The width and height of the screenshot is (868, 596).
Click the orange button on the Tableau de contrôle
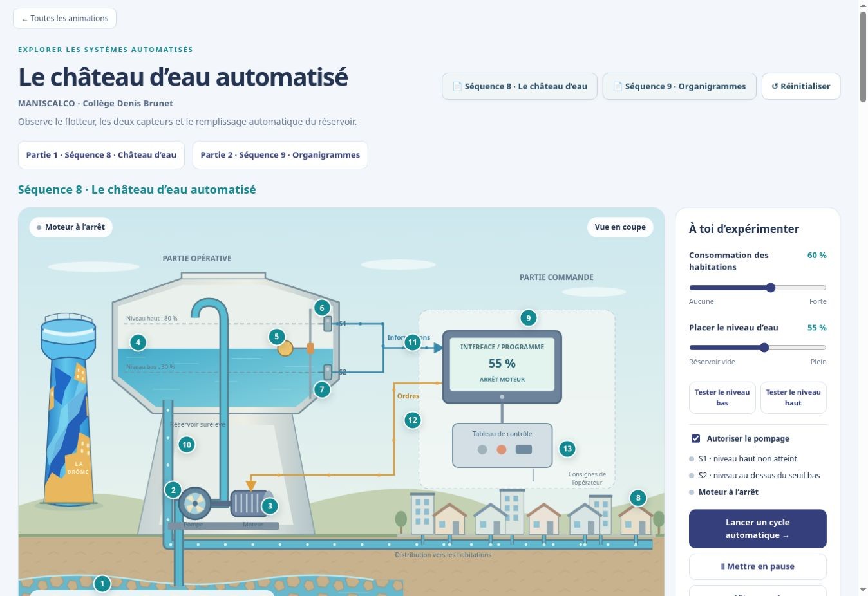click(502, 449)
